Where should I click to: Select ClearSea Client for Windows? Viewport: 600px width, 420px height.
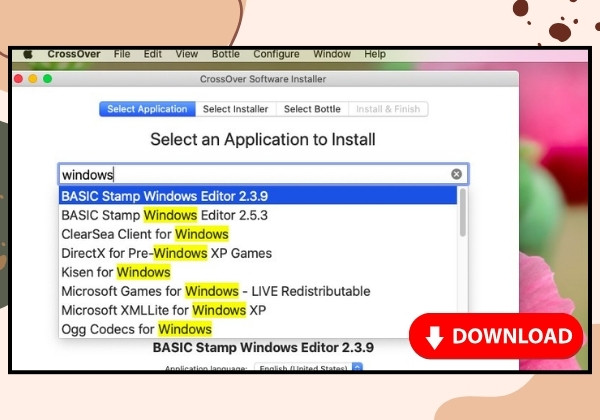coord(258,234)
